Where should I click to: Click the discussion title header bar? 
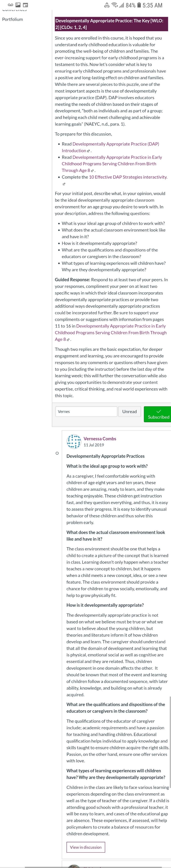pos(111,24)
